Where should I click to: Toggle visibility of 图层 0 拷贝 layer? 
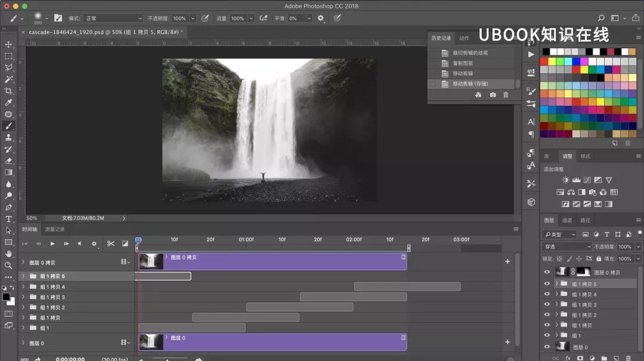click(547, 271)
